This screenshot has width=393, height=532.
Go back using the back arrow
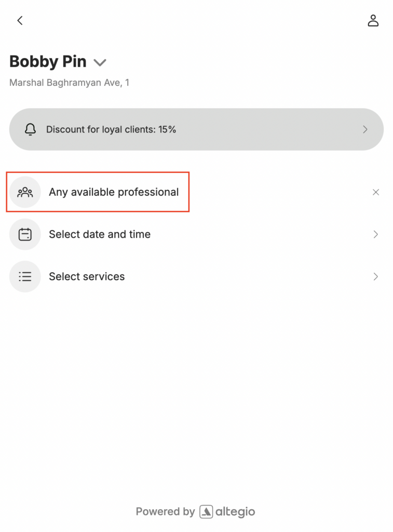coord(20,21)
